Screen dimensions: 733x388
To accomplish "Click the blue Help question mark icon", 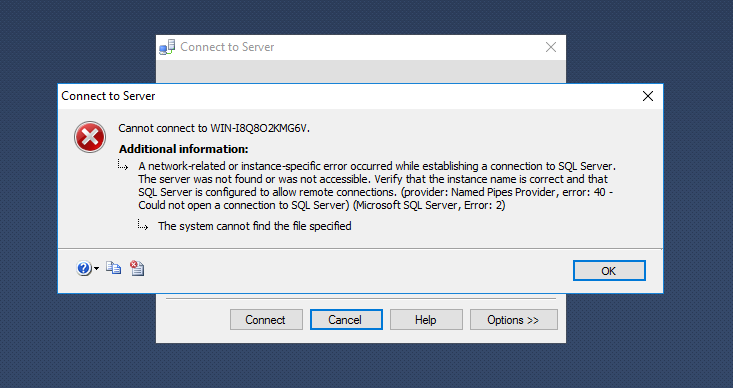I will tap(84, 268).
